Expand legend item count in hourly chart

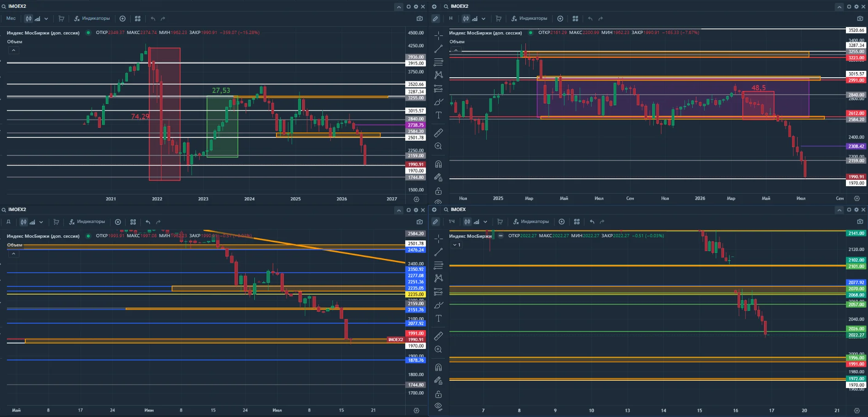(457, 245)
